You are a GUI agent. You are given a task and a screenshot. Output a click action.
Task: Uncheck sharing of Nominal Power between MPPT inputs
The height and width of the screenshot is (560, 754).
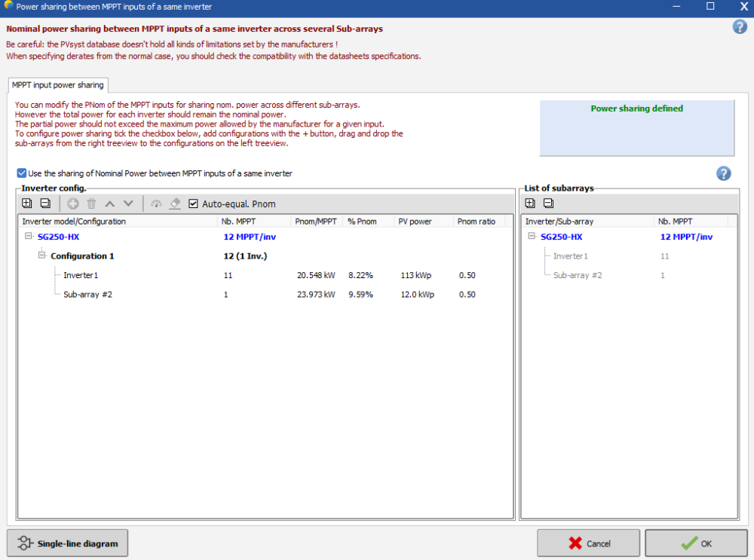pyautogui.click(x=22, y=173)
